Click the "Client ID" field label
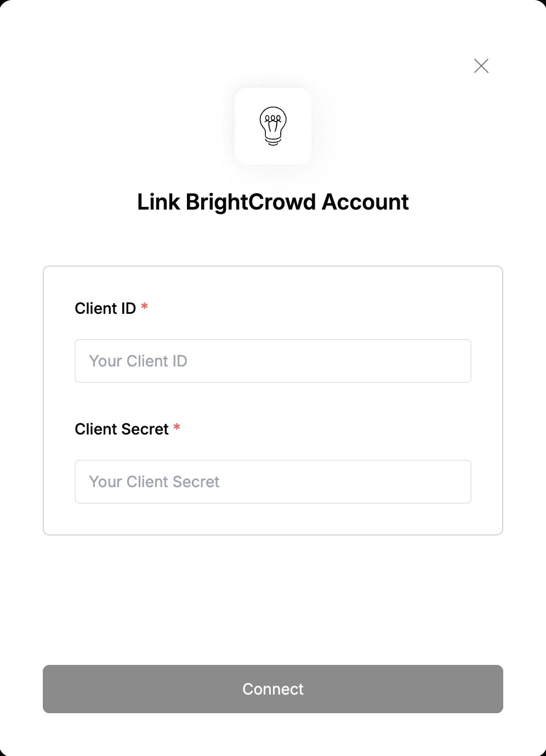546x756 pixels. click(105, 308)
